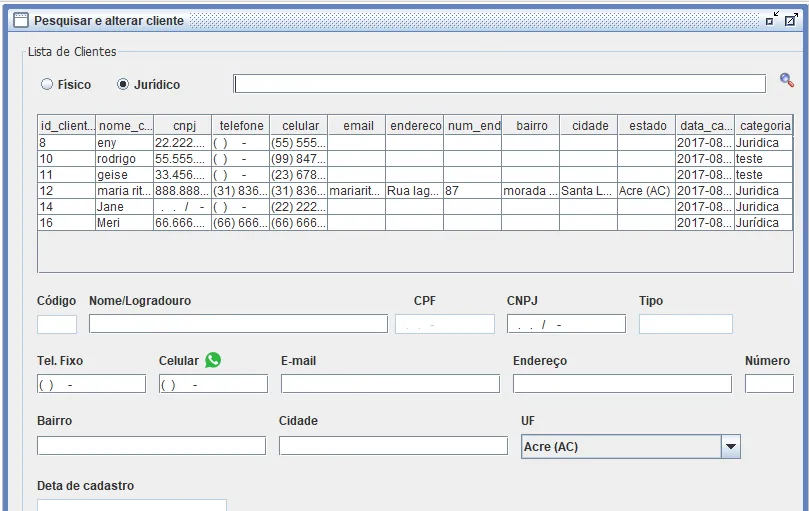Select the Físico radio button

point(47,85)
